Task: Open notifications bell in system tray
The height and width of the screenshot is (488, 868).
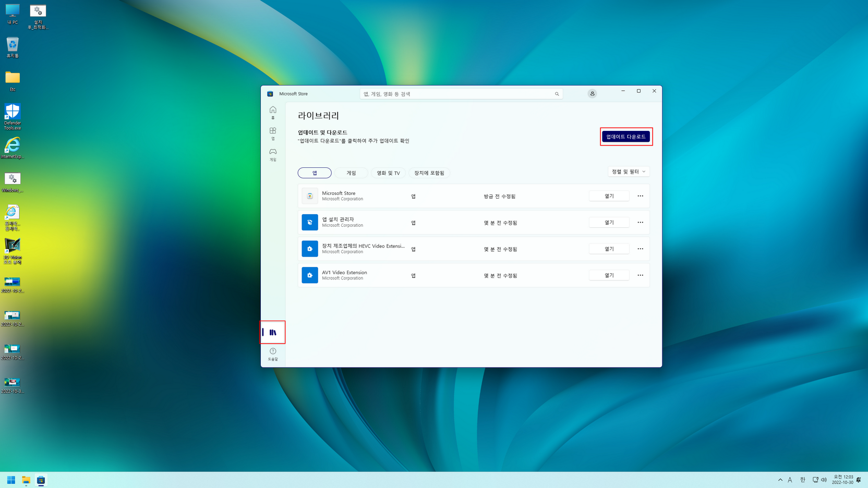Action: click(x=859, y=480)
